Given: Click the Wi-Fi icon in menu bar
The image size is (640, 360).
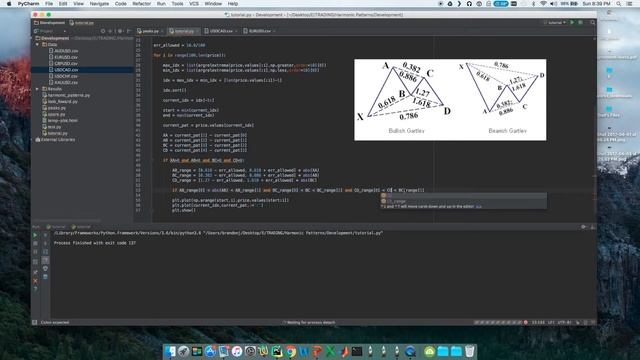Looking at the screenshot, I should coord(543,4).
